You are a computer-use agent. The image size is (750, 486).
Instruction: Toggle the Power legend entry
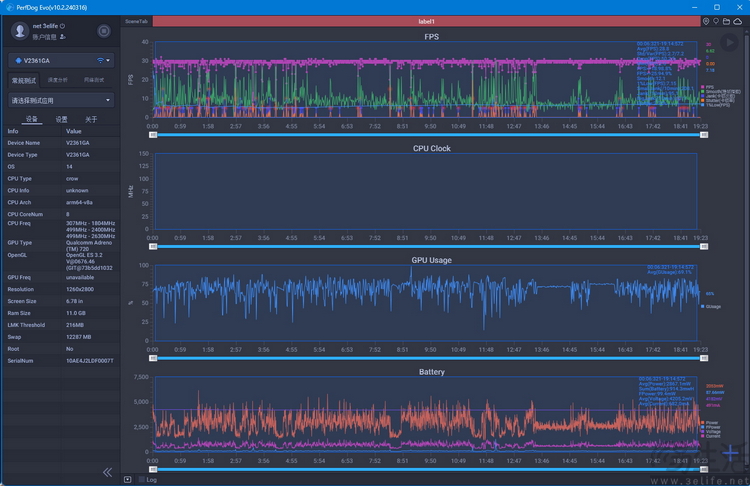(710, 423)
